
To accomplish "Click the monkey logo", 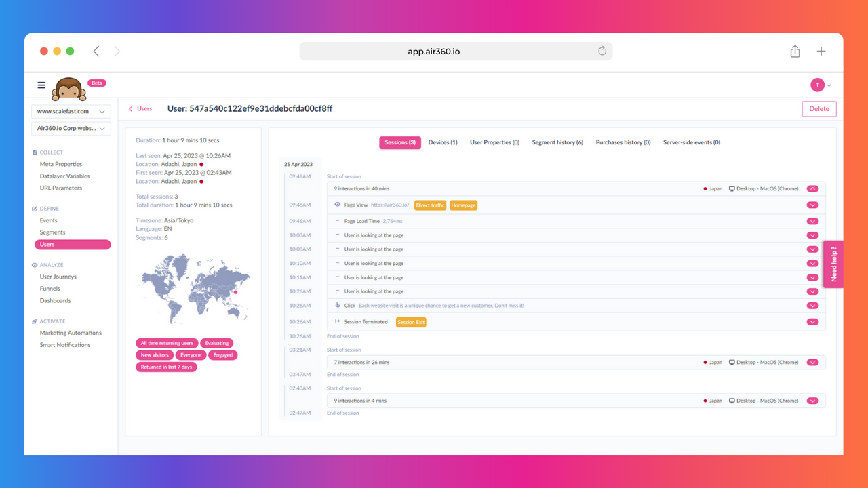I will 69,89.
